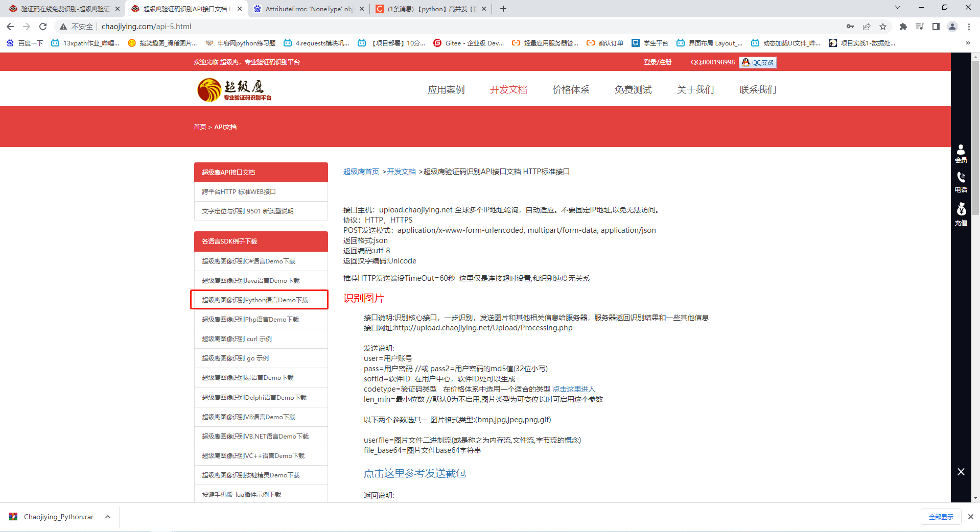
Task: Download the Java语言Demo
Action: (x=261, y=281)
